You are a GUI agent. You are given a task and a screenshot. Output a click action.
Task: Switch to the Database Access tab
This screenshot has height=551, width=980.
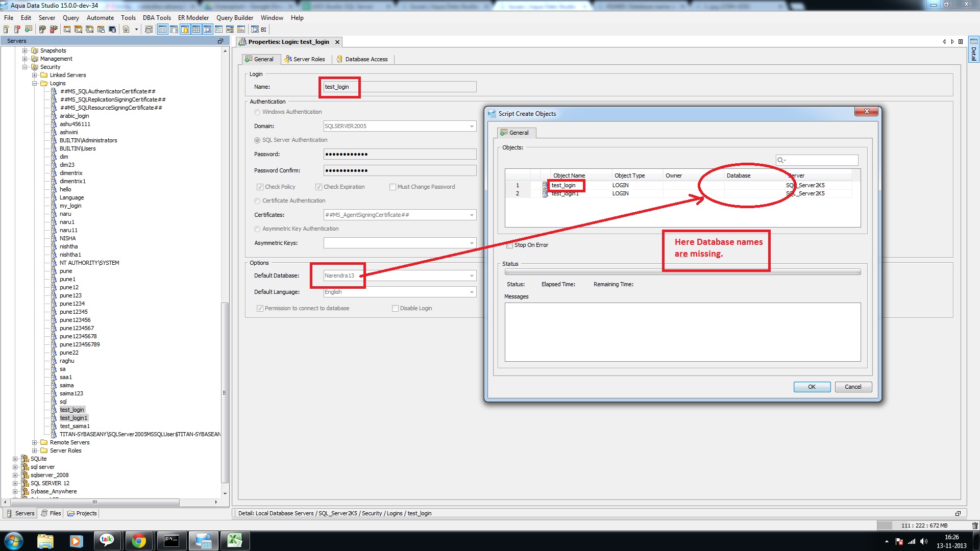[362, 59]
